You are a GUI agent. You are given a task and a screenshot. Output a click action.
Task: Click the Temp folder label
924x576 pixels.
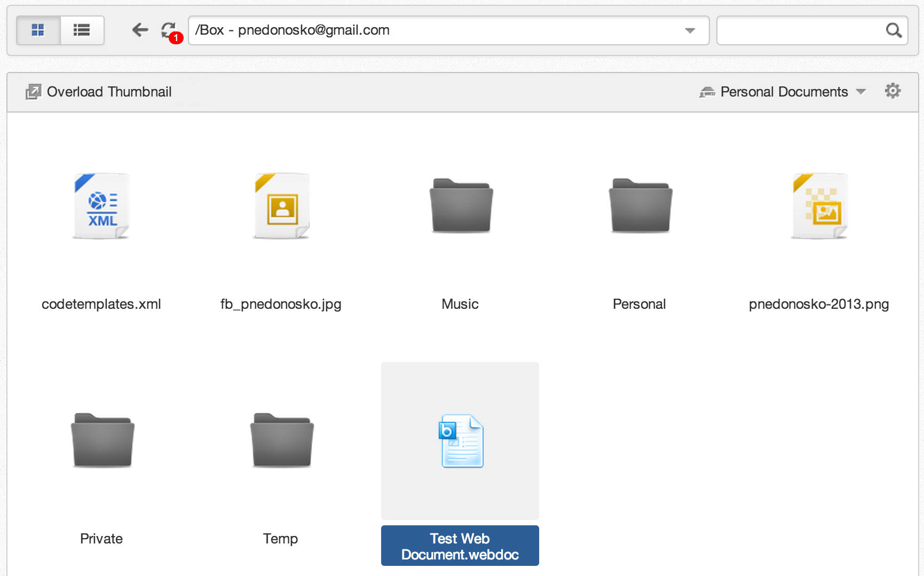tap(281, 539)
